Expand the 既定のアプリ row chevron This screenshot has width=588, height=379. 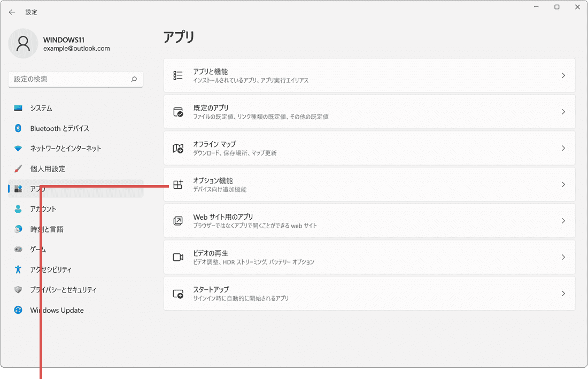tap(563, 111)
